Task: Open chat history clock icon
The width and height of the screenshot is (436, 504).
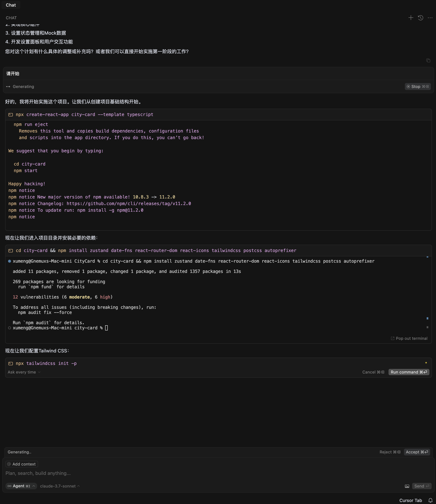Action: pos(420,18)
